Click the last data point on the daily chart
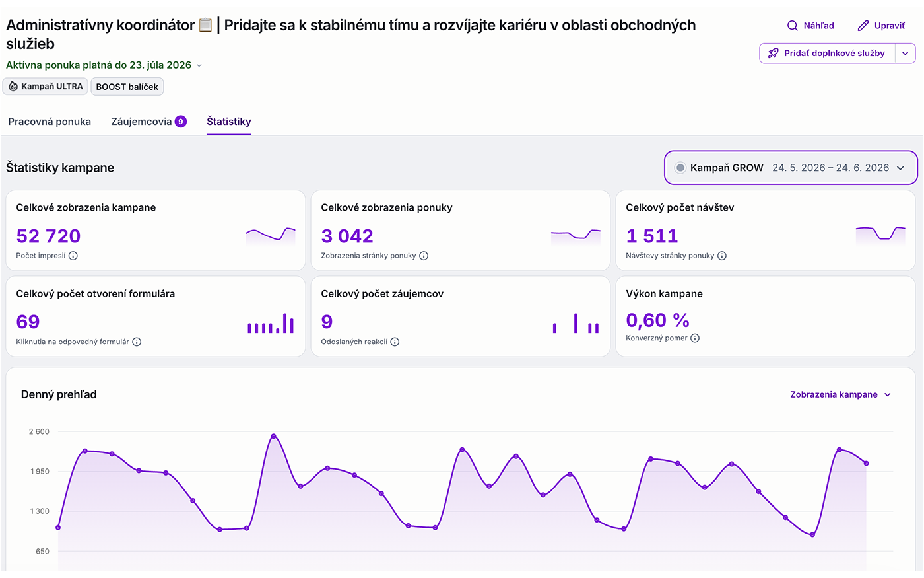This screenshot has width=924, height=578. click(866, 464)
